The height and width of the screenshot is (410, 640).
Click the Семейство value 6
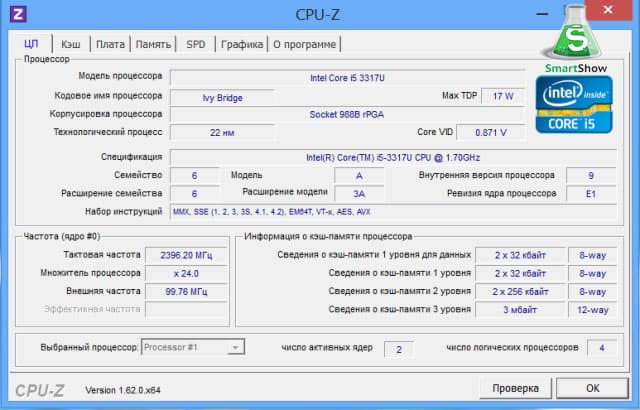pyautogui.click(x=194, y=175)
